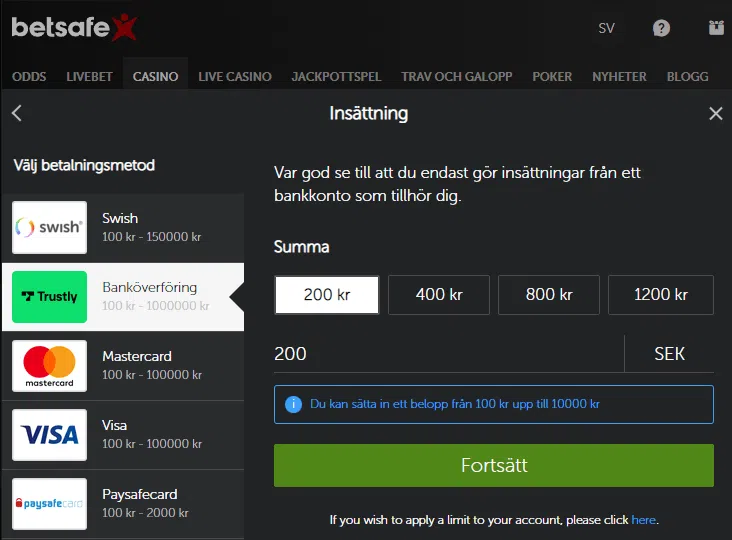Screen dimensions: 732x540
Task: Click the amount input field showing 200
Action: tap(449, 354)
